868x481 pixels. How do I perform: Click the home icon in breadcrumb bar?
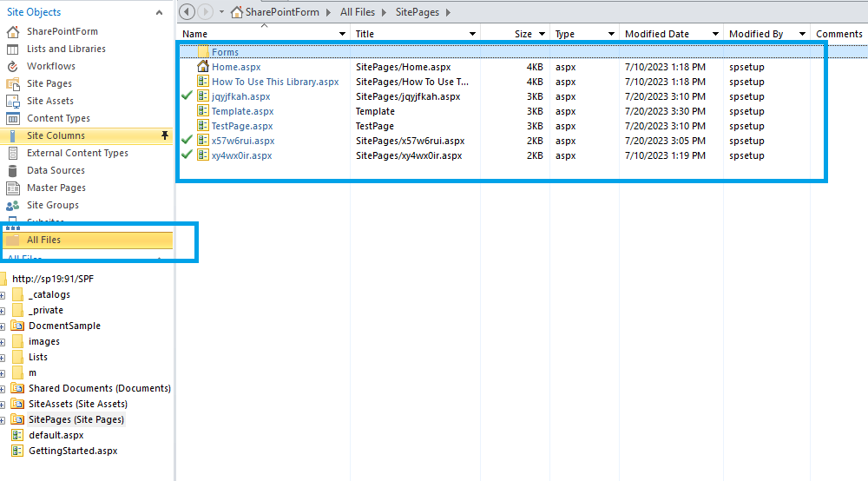point(237,12)
